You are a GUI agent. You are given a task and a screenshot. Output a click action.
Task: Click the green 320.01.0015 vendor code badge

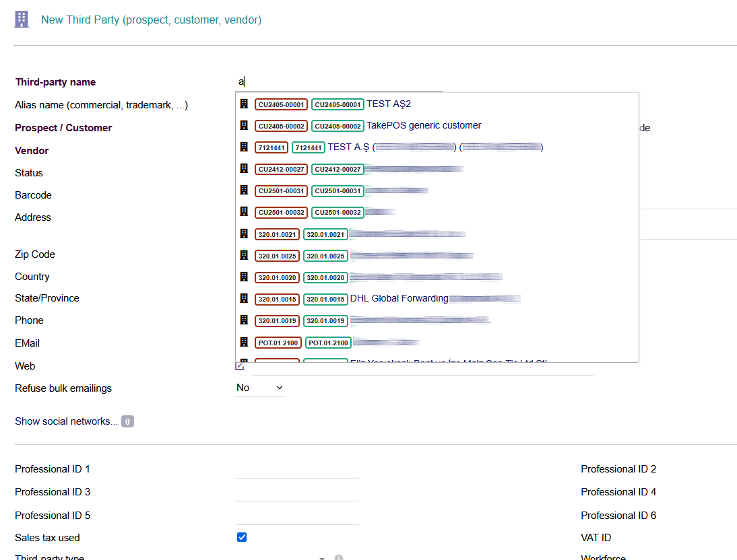tap(325, 299)
